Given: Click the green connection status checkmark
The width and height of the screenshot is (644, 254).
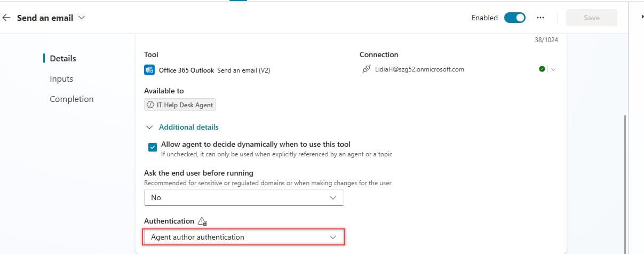Looking at the screenshot, I should pyautogui.click(x=542, y=69).
